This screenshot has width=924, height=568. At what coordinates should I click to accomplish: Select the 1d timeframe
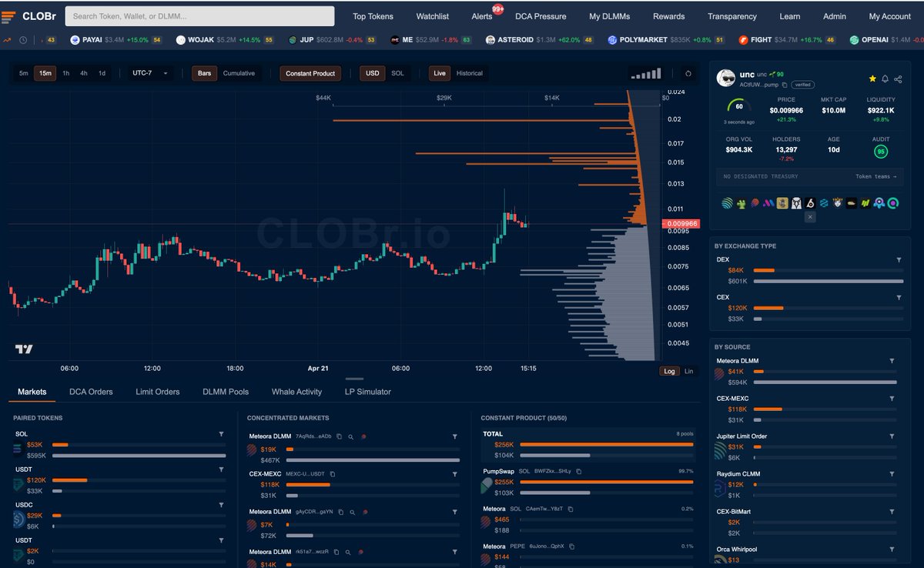coord(102,74)
